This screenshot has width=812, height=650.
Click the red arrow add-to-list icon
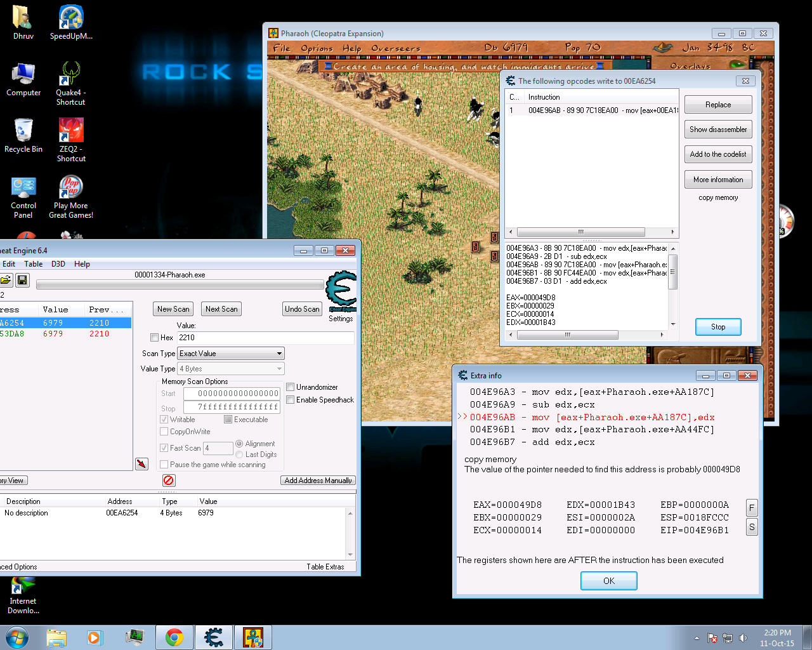click(141, 464)
